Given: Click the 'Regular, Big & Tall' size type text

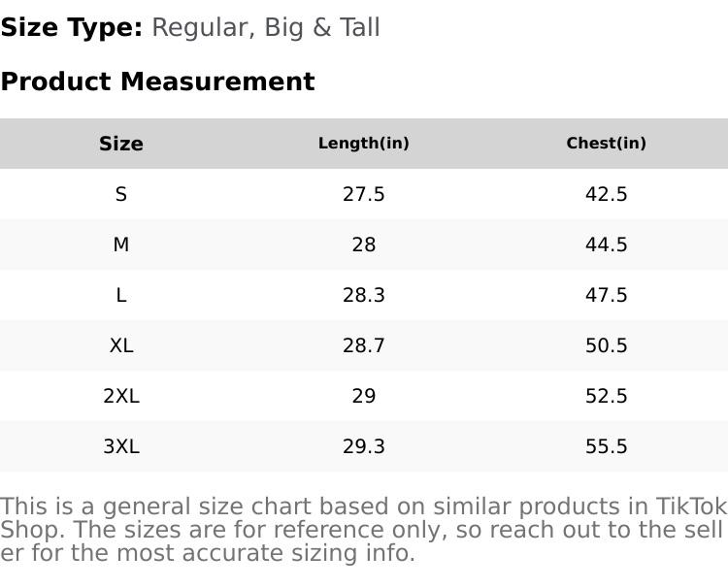Looking at the screenshot, I should 266,28.
